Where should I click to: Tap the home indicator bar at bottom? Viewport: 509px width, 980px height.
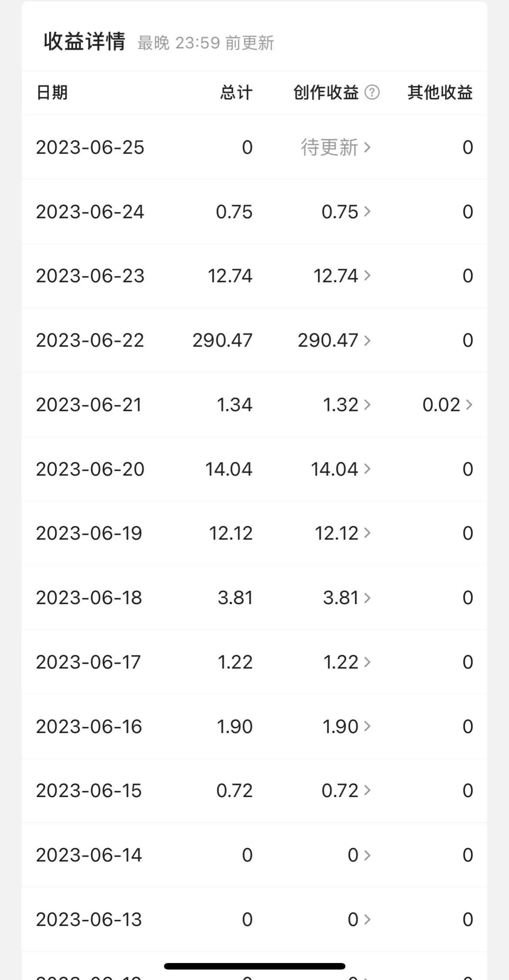coord(254,966)
